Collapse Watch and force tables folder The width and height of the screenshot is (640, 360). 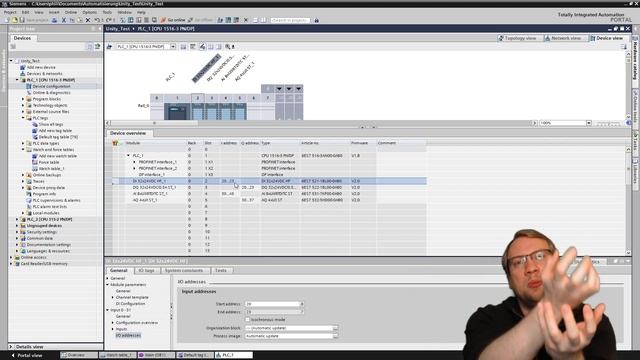coord(23,150)
